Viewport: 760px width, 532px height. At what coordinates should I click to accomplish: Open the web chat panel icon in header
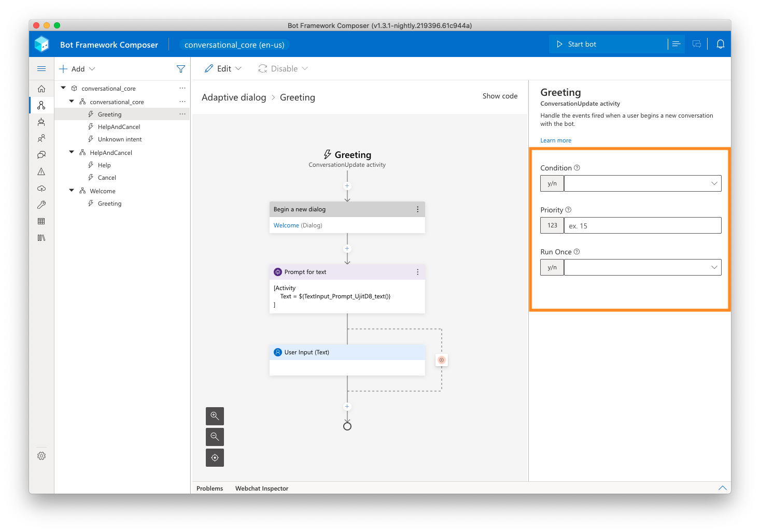697,44
